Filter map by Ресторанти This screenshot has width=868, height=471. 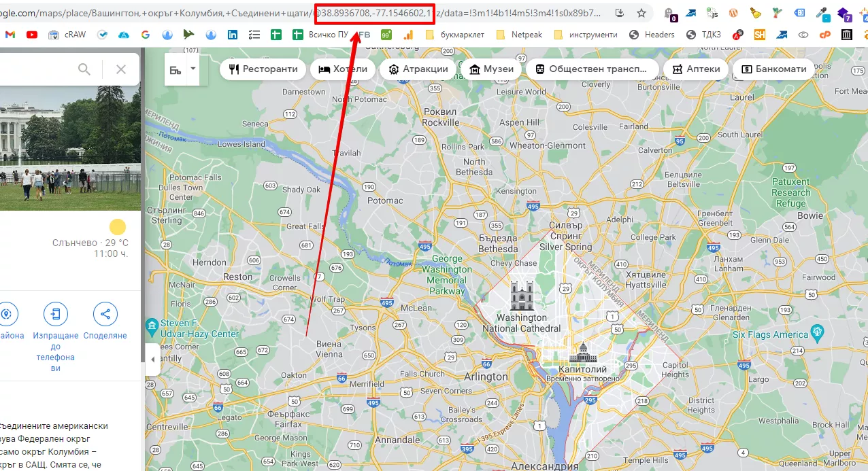[x=263, y=69]
